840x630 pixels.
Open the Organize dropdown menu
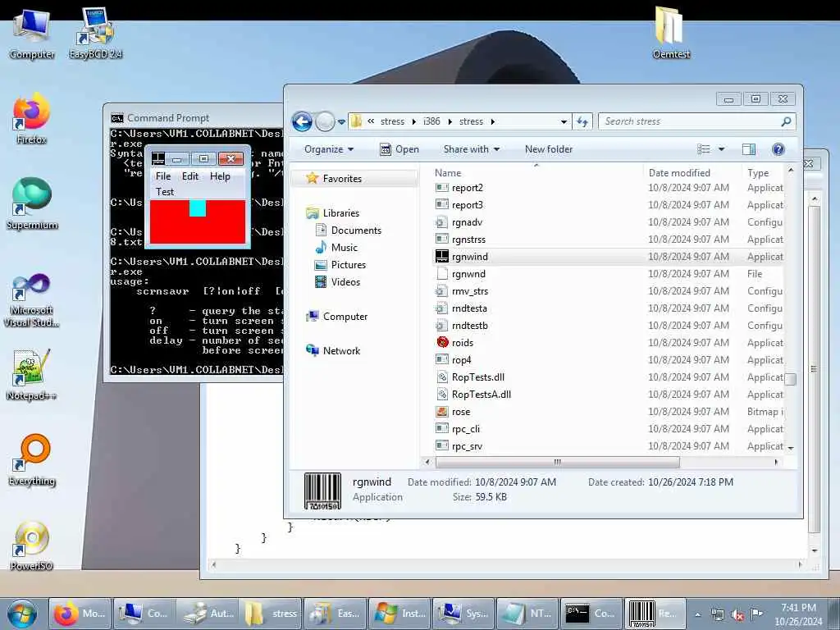point(329,149)
